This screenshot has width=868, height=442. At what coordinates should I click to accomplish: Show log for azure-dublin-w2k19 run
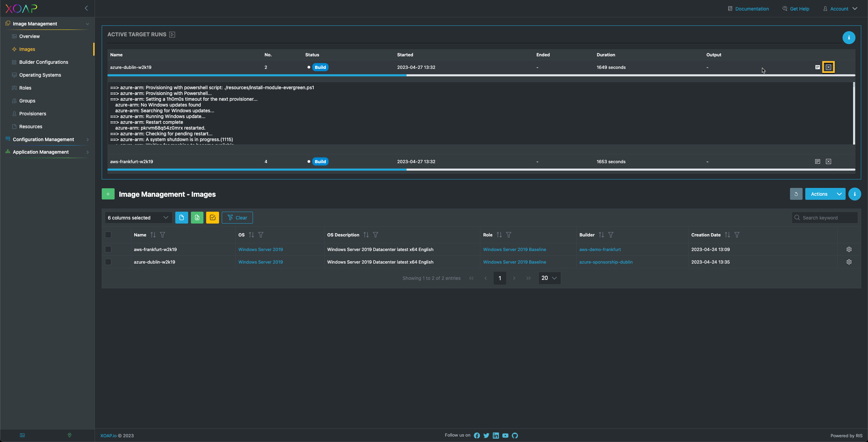tap(817, 67)
